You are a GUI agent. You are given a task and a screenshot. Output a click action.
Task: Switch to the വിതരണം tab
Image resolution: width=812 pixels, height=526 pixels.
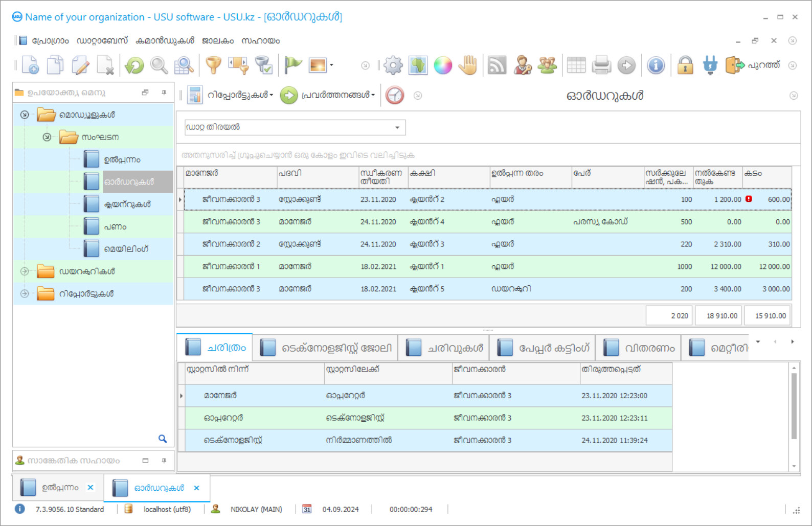639,348
